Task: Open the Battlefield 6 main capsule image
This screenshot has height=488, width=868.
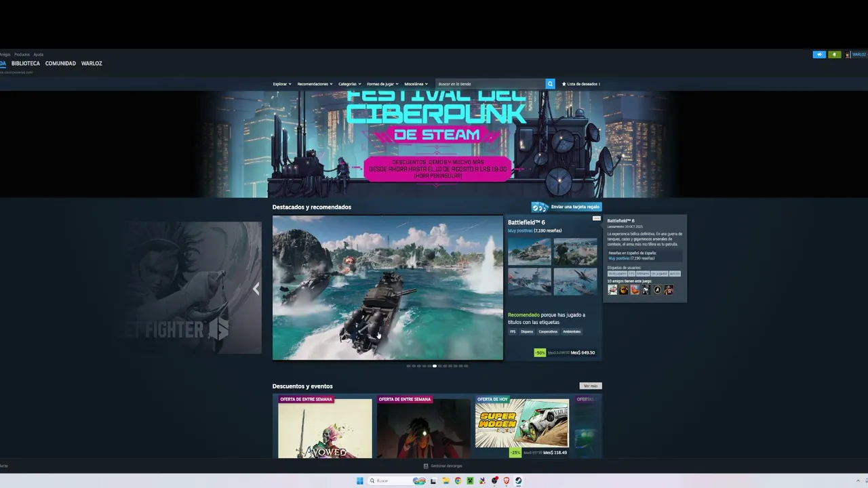Action: [388, 287]
